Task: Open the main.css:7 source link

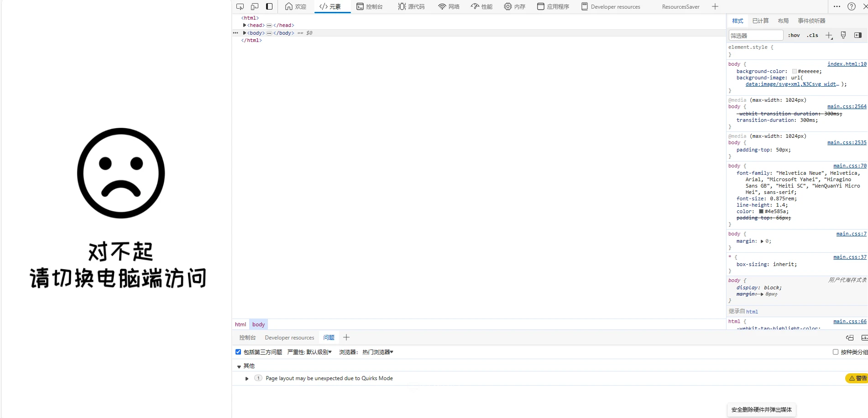Action: [x=851, y=234]
